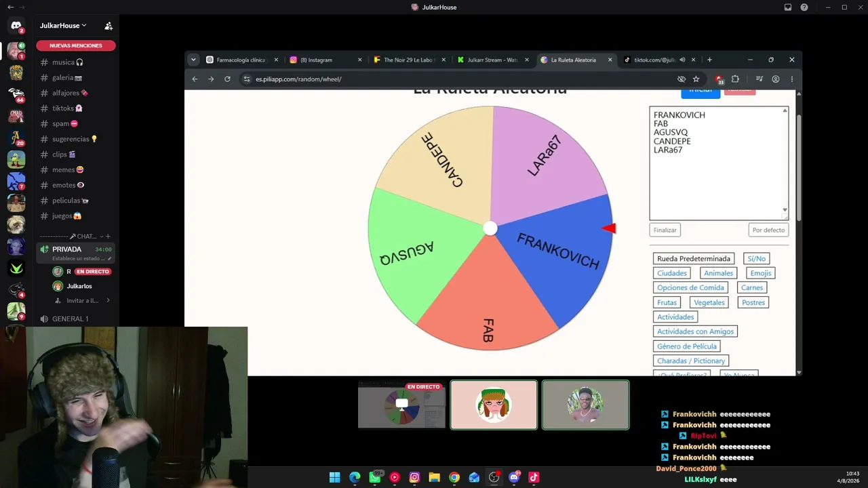Open the EN DIRECTO stream thumbnail

click(401, 405)
